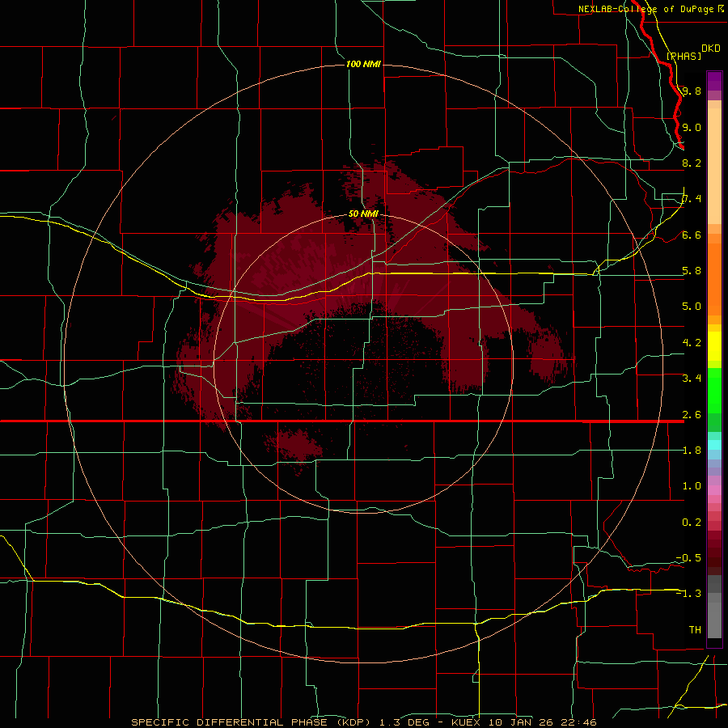Image resolution: width=728 pixels, height=728 pixels.
Task: Click the "DKD" label above the color scale
Action: coord(711,48)
